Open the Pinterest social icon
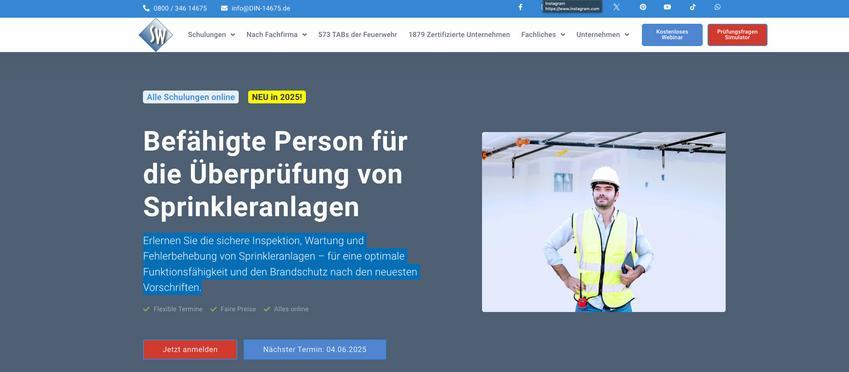This screenshot has width=849, height=372. (643, 8)
